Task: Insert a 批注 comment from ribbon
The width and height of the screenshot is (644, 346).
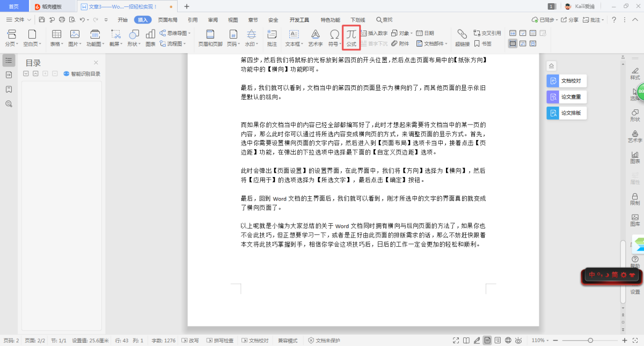Action: (272, 36)
